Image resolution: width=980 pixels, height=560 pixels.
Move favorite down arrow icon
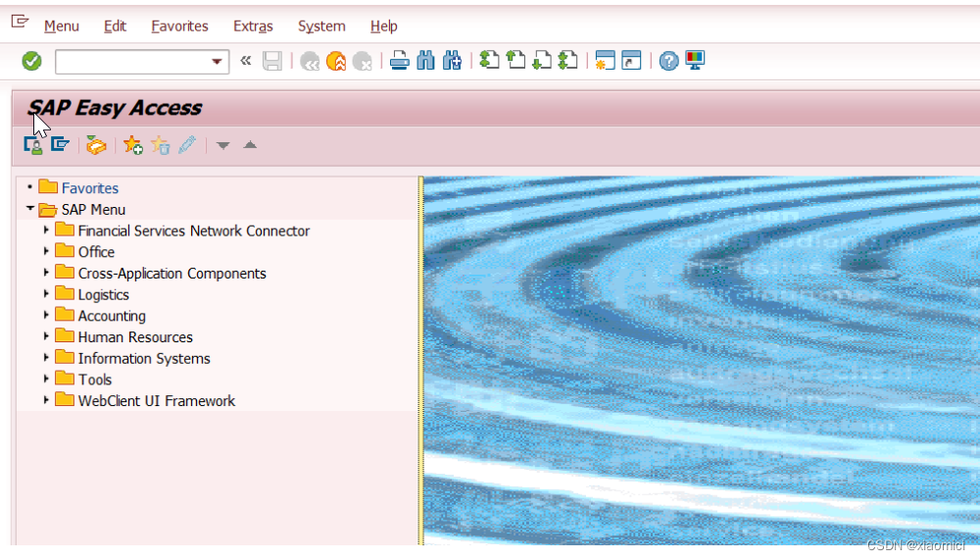tap(223, 146)
